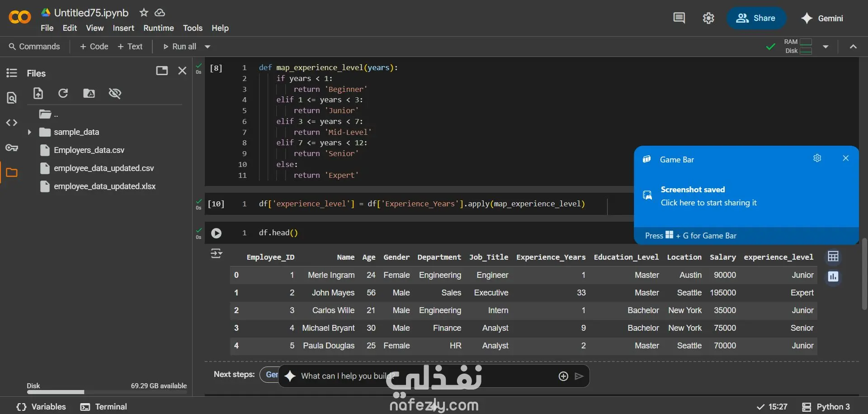
Task: Open the cell output actions icon
Action: (217, 253)
